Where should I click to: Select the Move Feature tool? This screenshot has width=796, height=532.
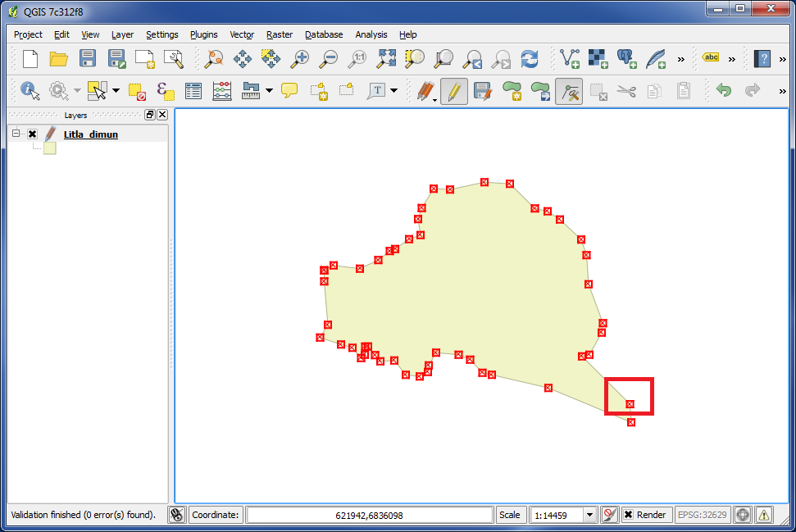(x=541, y=91)
